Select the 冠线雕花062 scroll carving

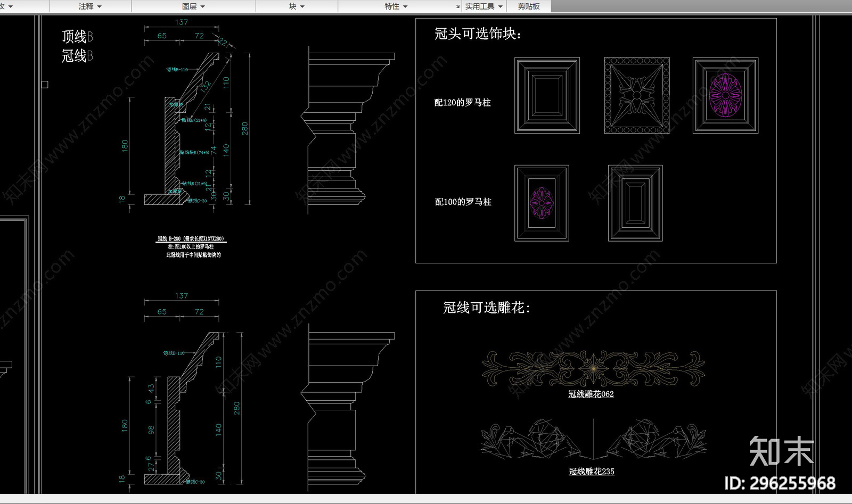point(593,368)
